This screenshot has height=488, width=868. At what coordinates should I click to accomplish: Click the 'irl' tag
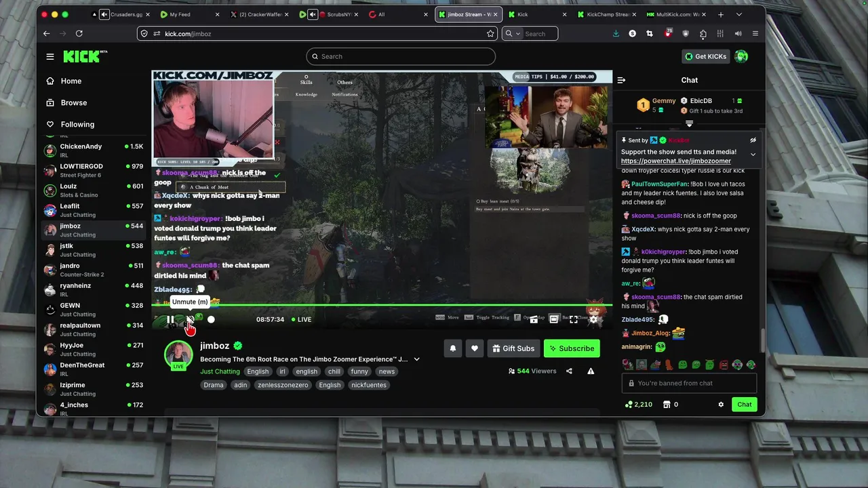(283, 371)
